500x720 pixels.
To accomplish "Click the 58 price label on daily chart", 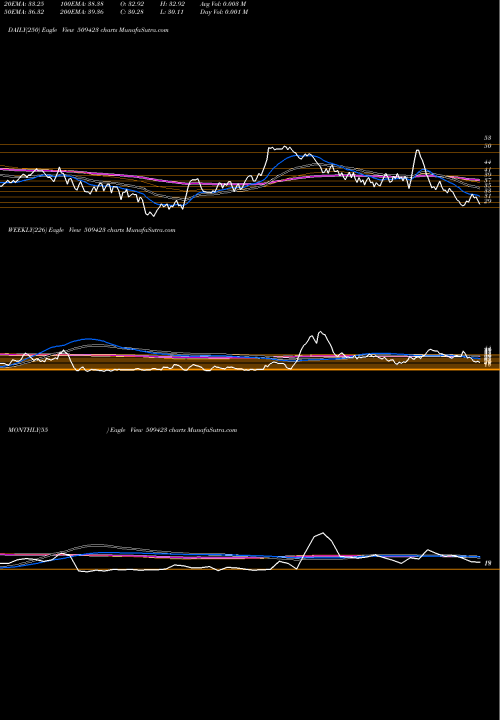I will pyautogui.click(x=488, y=138).
